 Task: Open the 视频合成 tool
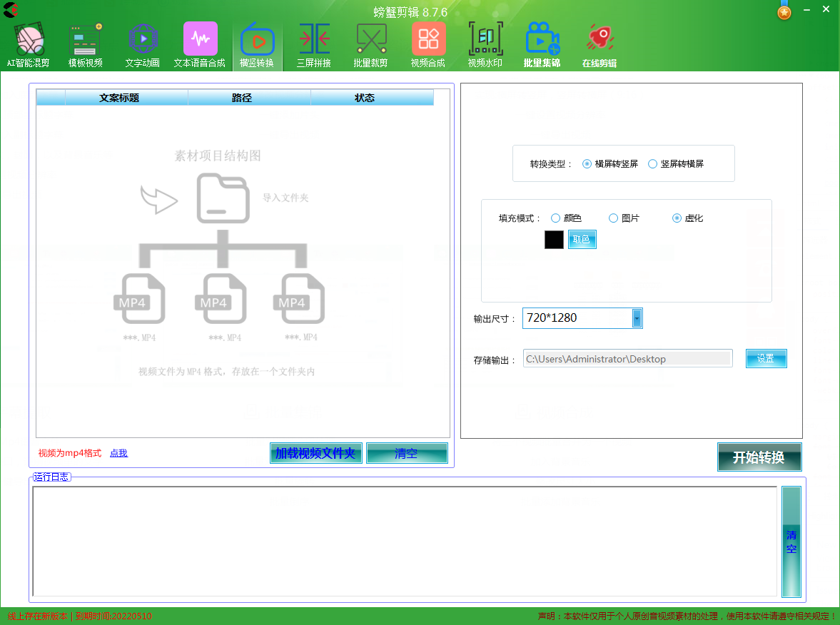pyautogui.click(x=428, y=39)
